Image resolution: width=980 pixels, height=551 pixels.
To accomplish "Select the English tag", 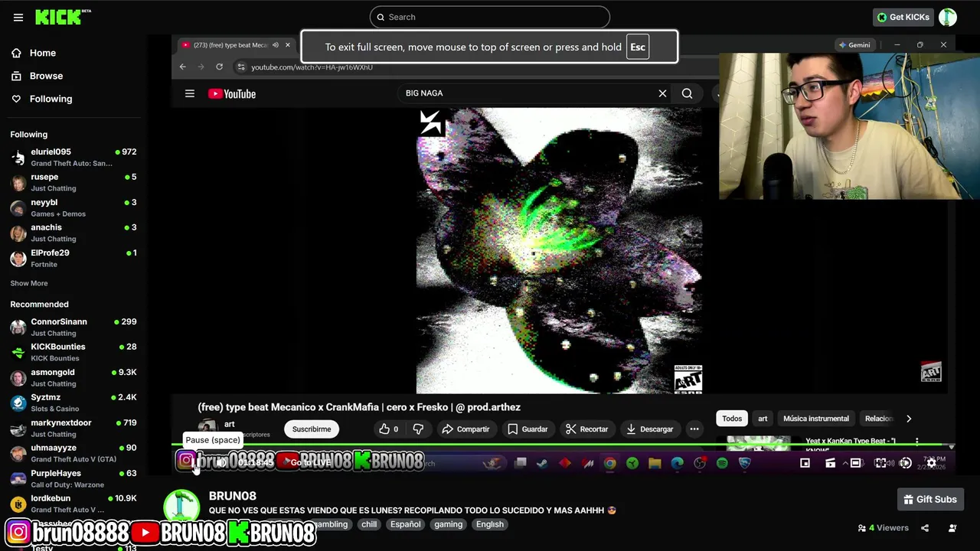I will click(x=489, y=524).
